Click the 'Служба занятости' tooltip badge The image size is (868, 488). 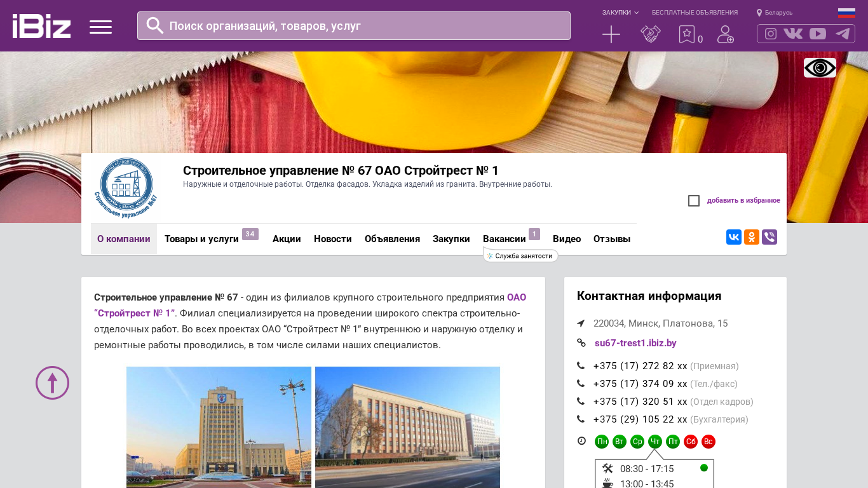pyautogui.click(x=520, y=255)
